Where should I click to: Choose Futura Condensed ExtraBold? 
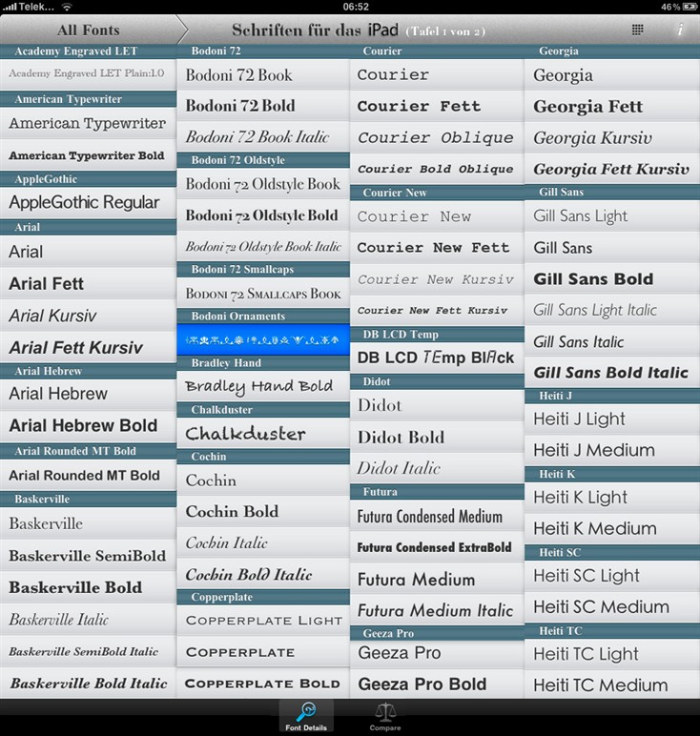[x=437, y=547]
